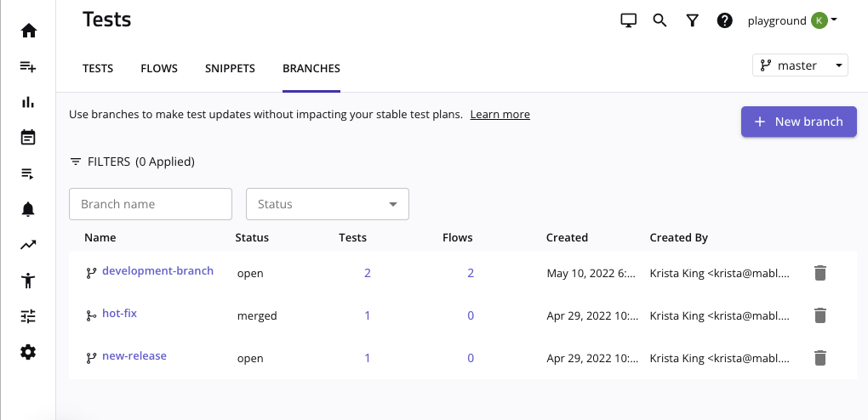Open the accessibility figure icon in sidebar

(x=28, y=281)
